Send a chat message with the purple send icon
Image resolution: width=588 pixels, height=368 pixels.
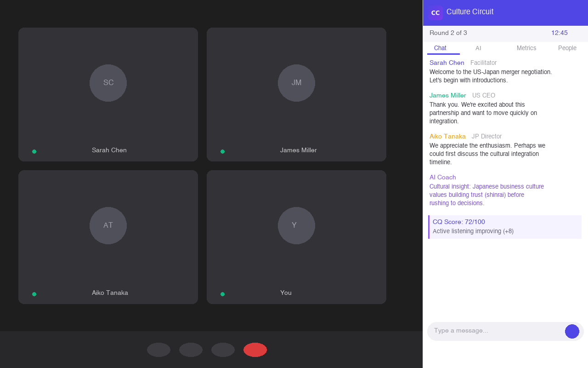pos(572,331)
